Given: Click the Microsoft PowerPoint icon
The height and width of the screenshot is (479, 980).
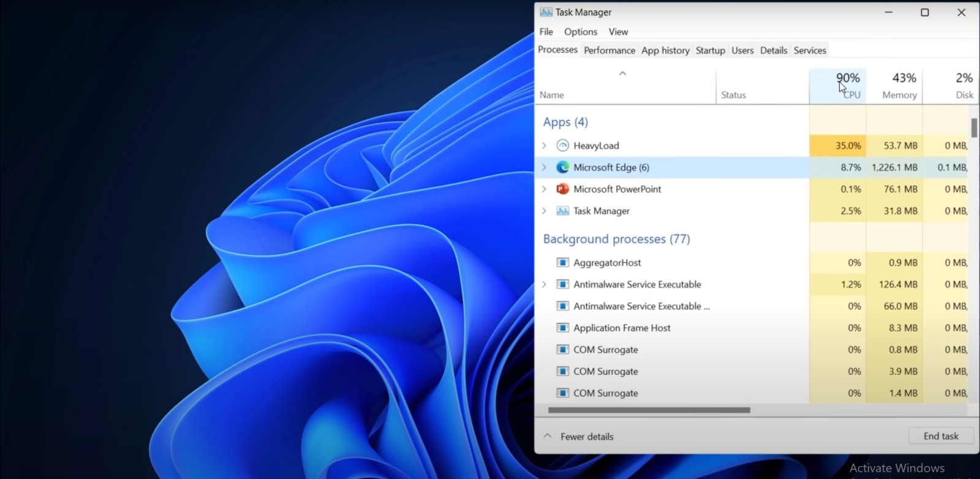Looking at the screenshot, I should coord(562,189).
